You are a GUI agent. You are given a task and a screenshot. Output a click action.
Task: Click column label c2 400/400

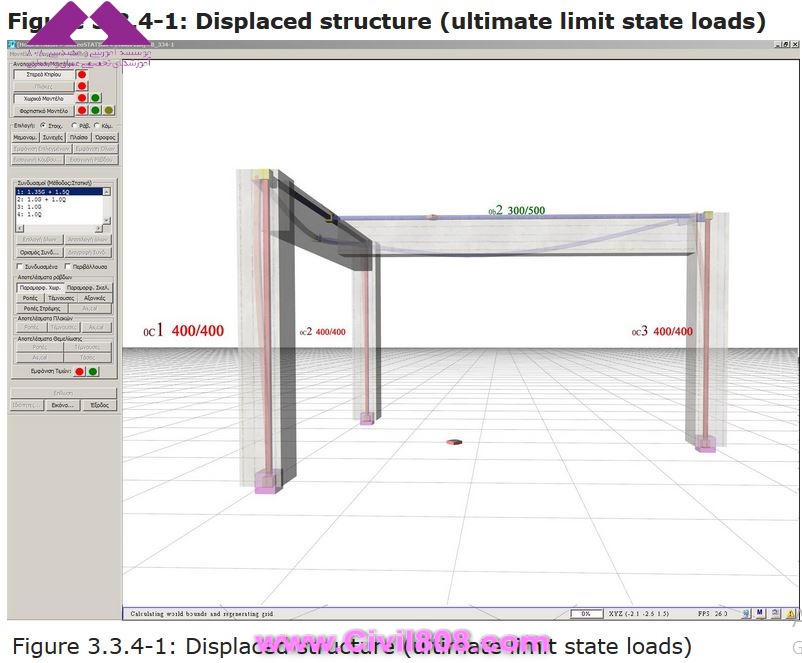pos(322,332)
